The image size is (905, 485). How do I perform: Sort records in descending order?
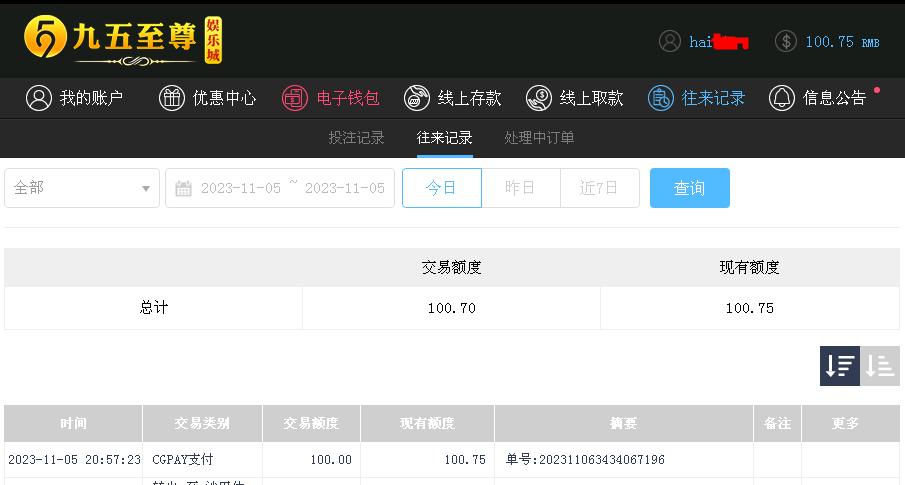pos(840,366)
